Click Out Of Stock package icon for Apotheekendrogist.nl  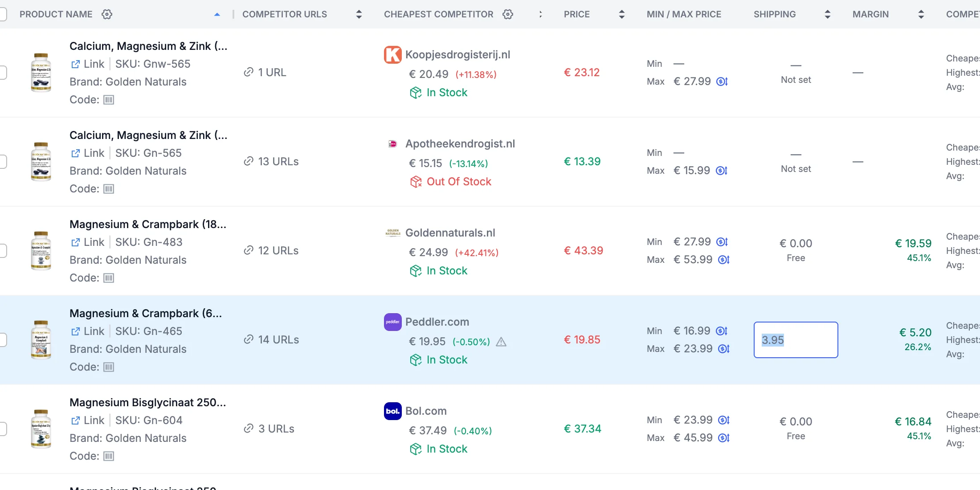[416, 182]
